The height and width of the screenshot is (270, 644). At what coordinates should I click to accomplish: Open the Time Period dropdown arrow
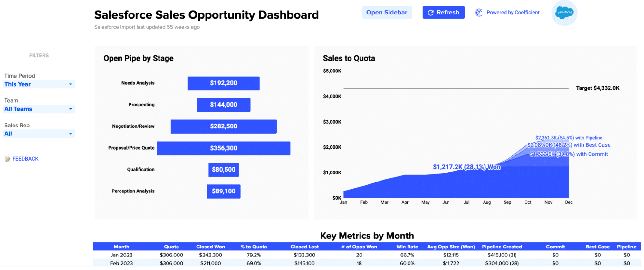point(71,84)
